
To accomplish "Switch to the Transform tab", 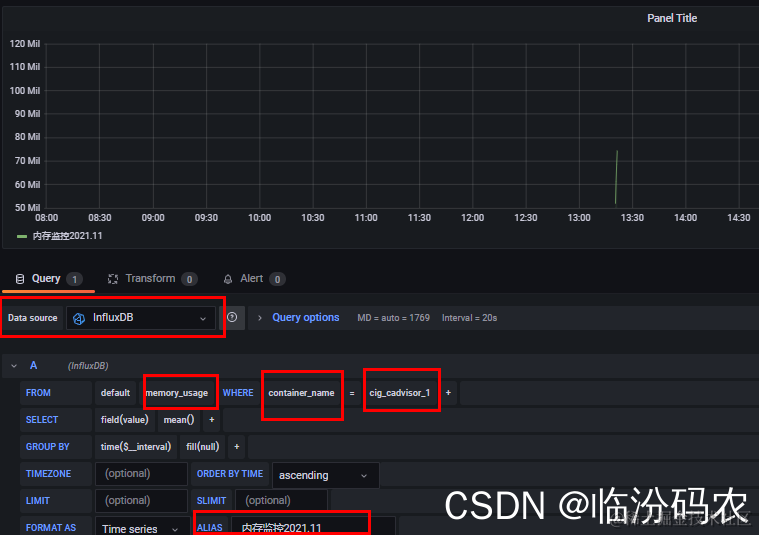I will tap(153, 279).
